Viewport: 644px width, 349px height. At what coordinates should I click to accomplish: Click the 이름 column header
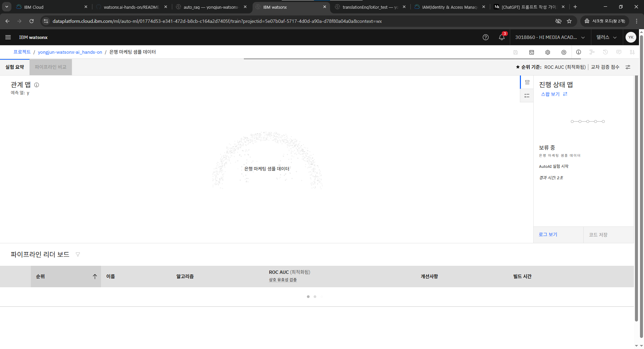(x=111, y=277)
